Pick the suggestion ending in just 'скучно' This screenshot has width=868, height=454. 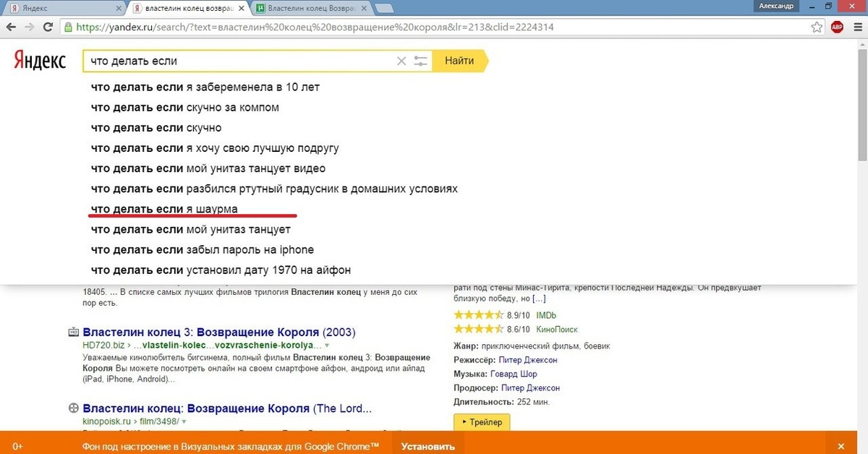156,128
